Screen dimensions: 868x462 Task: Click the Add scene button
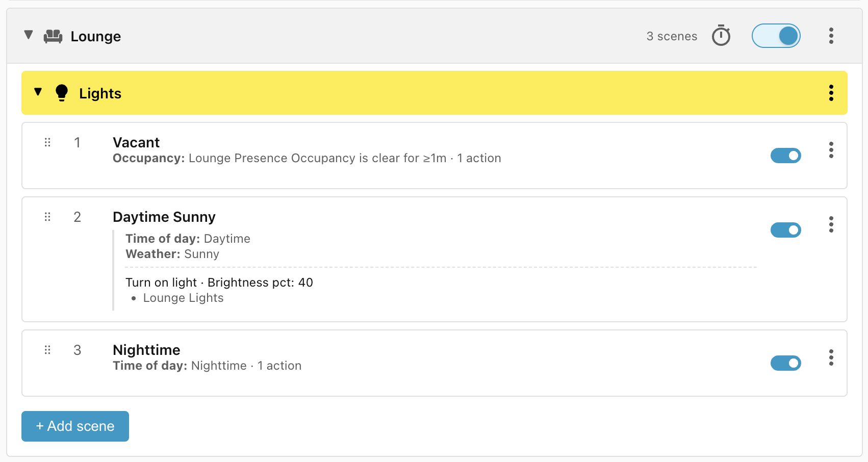[75, 426]
